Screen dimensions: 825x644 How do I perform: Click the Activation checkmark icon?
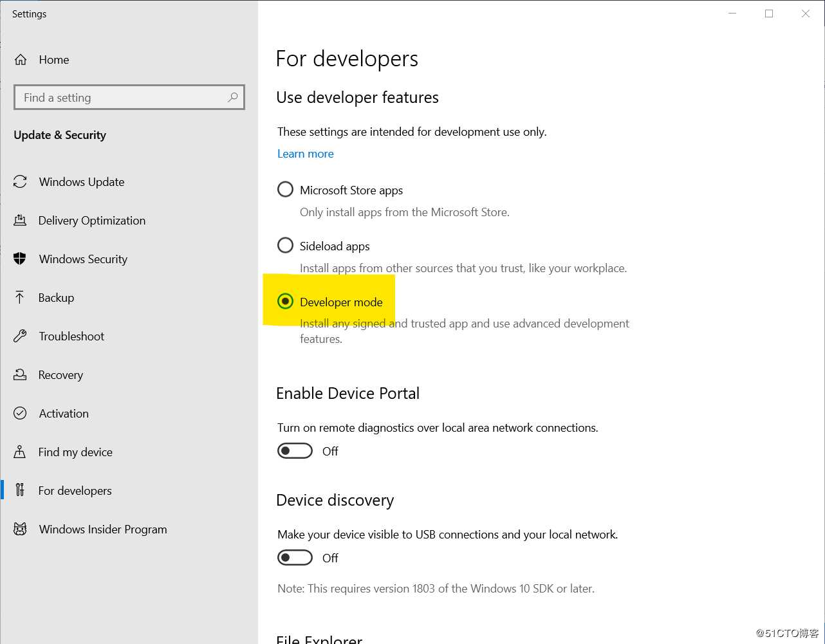tap(21, 413)
